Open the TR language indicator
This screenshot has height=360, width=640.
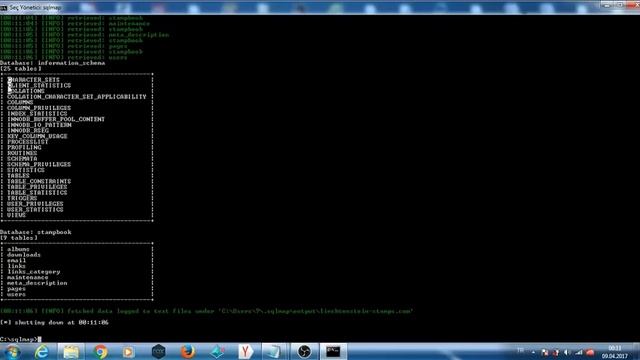point(520,350)
